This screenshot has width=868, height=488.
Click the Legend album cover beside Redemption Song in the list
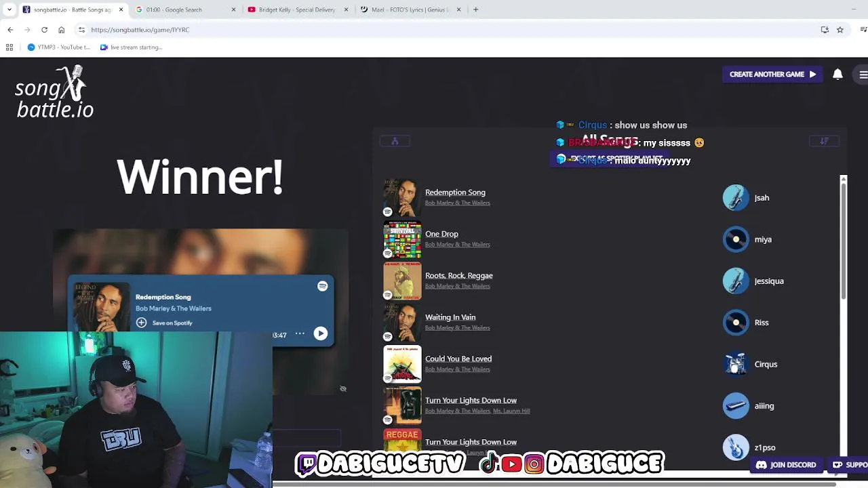(x=402, y=197)
